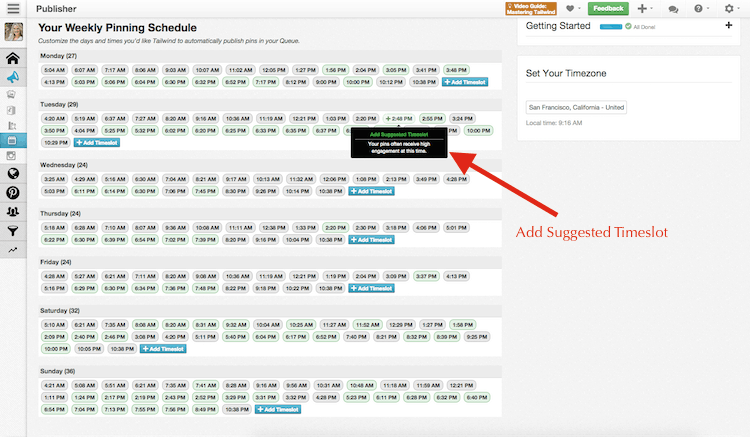Open the help question mark dropdown
This screenshot has width=750, height=437.
[x=701, y=9]
